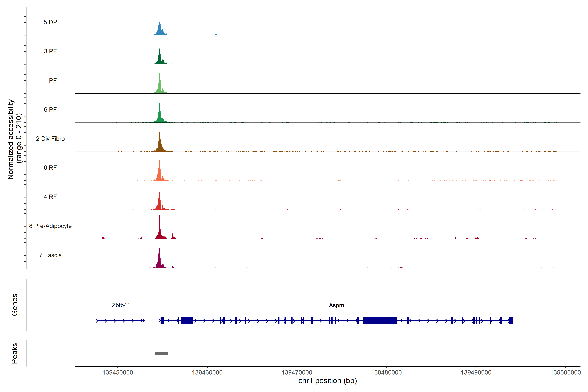Click the largest Aspm exon block
The height and width of the screenshot is (392, 588).
click(379, 320)
